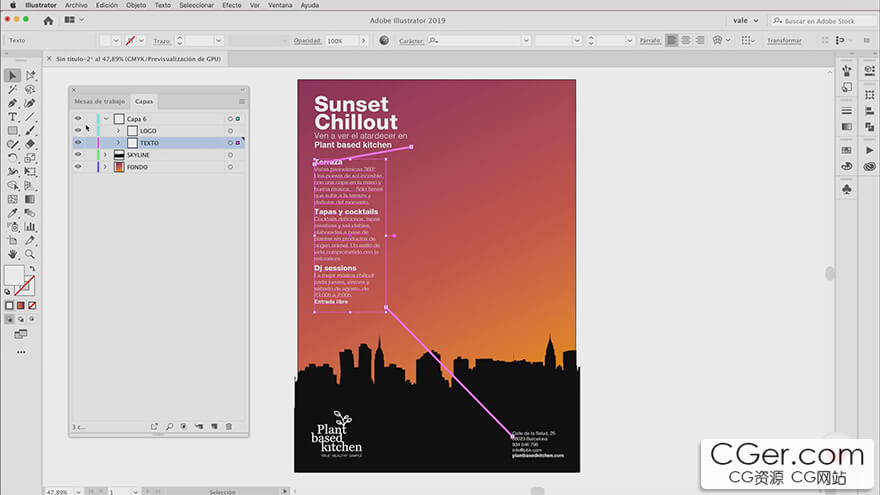This screenshot has height=495, width=880.
Task: Select the Line Segment tool
Action: click(x=30, y=117)
